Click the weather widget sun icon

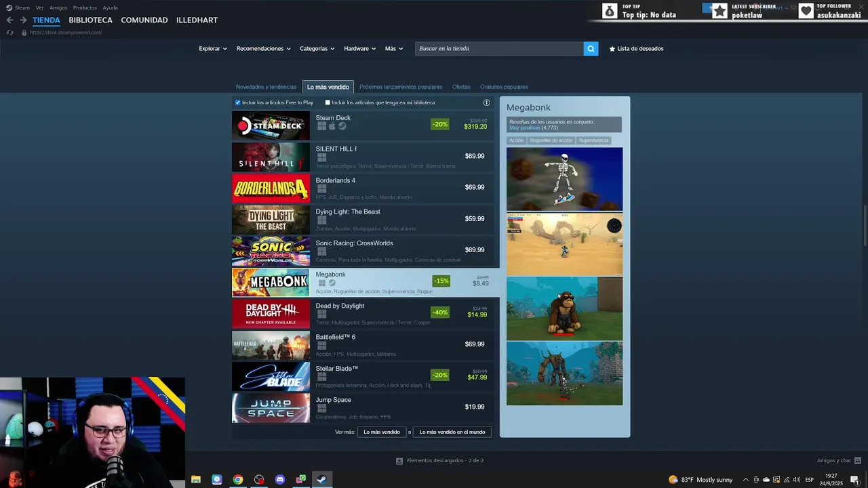click(x=673, y=479)
